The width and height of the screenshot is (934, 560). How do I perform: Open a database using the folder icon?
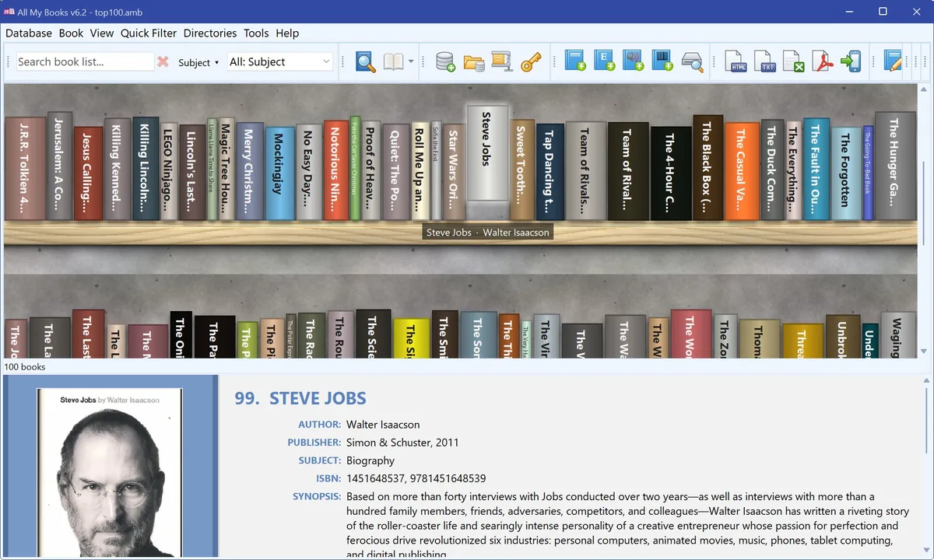tap(474, 62)
